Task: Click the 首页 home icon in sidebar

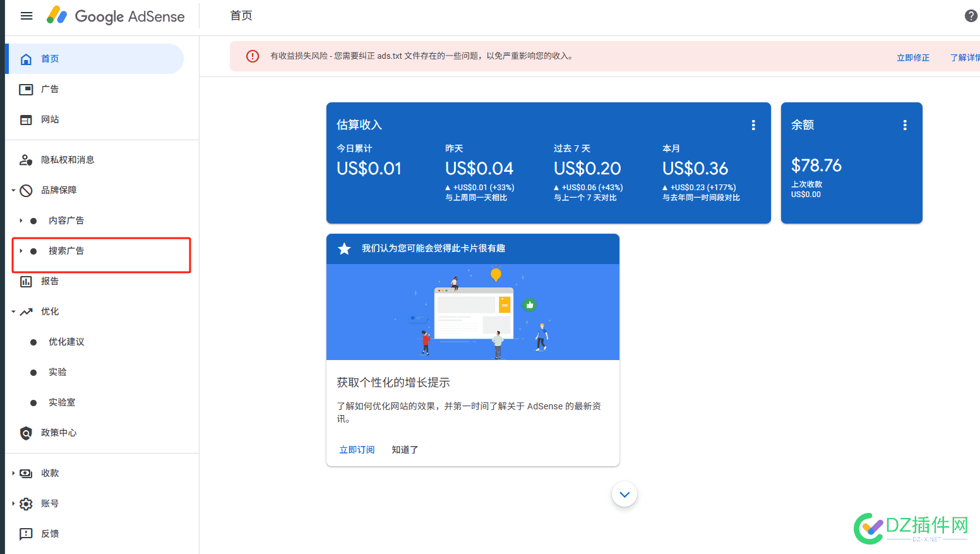Action: pyautogui.click(x=26, y=59)
